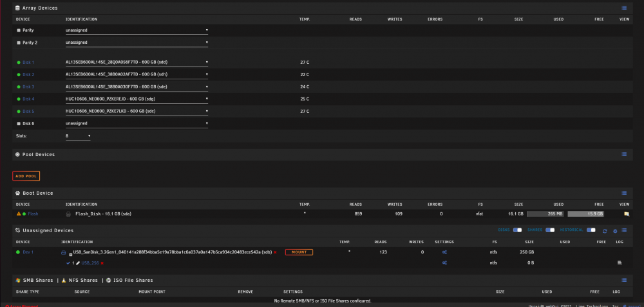Open Disk 5 device selection dropdown
The height and width of the screenshot is (307, 644).
(x=137, y=111)
